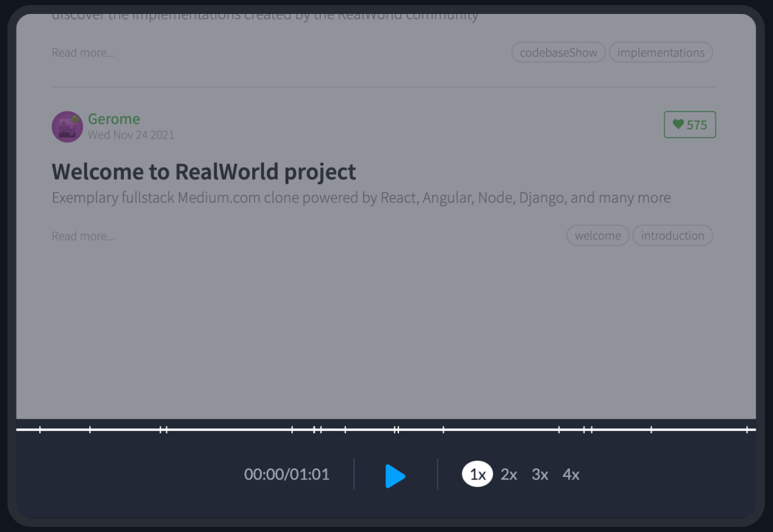Choose 4x playback speed
Image resolution: width=773 pixels, height=532 pixels.
click(571, 474)
